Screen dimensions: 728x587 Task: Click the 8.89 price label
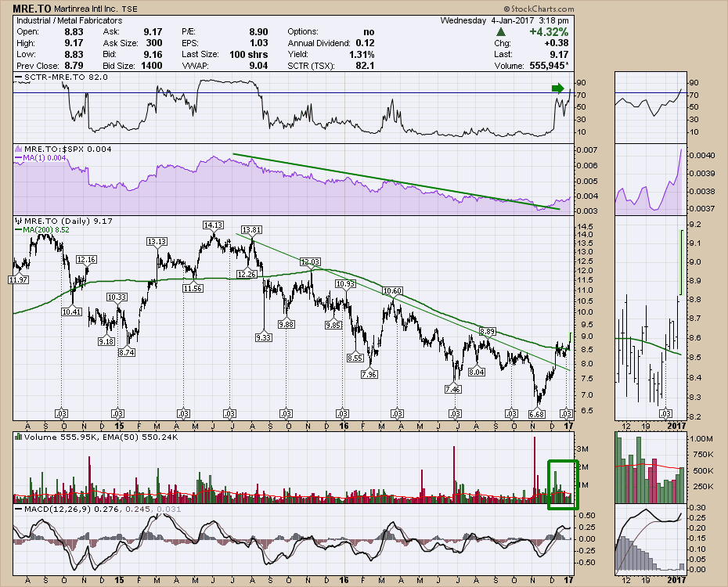tap(488, 331)
